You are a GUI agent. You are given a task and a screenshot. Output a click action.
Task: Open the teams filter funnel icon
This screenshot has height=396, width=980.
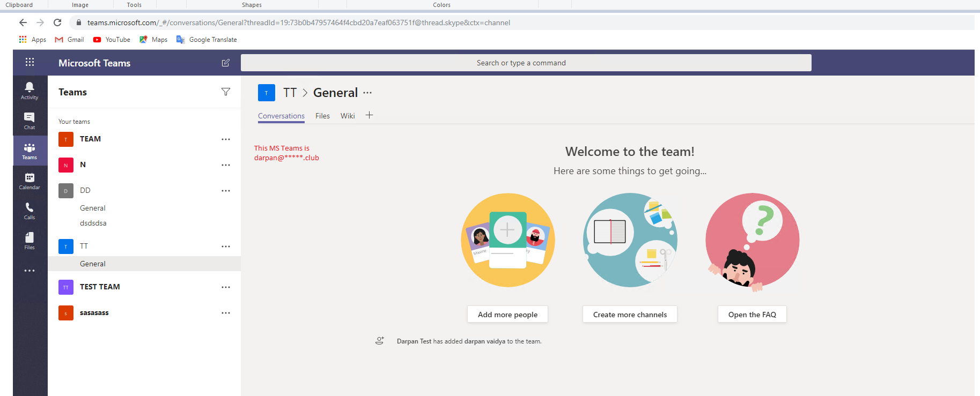click(x=226, y=92)
